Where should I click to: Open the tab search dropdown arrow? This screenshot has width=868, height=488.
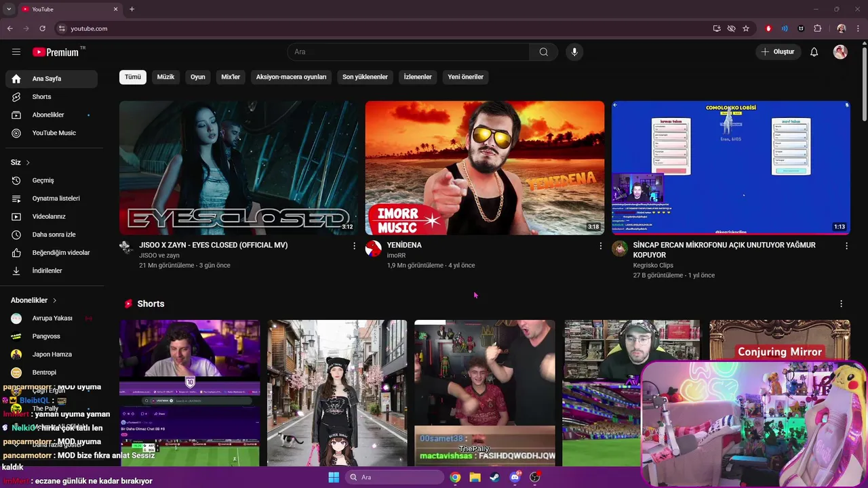(x=9, y=9)
